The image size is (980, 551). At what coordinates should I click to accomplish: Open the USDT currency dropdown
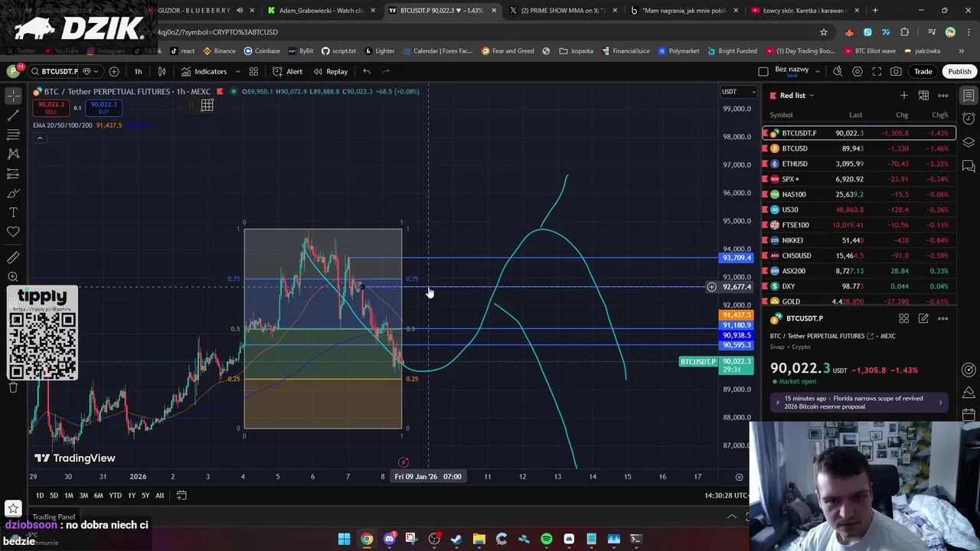click(738, 92)
